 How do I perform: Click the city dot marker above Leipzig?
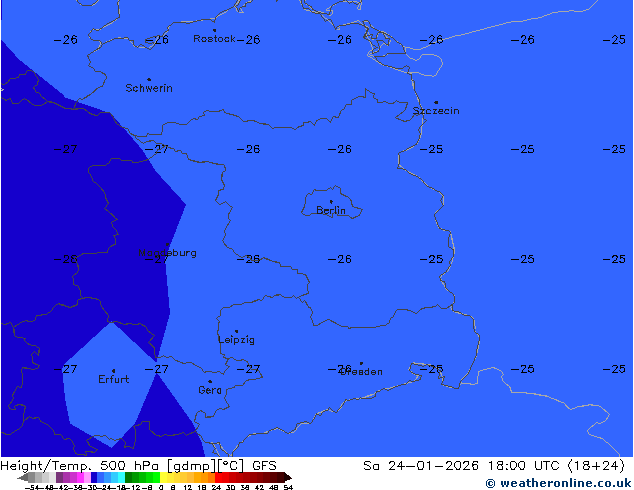pos(237,332)
